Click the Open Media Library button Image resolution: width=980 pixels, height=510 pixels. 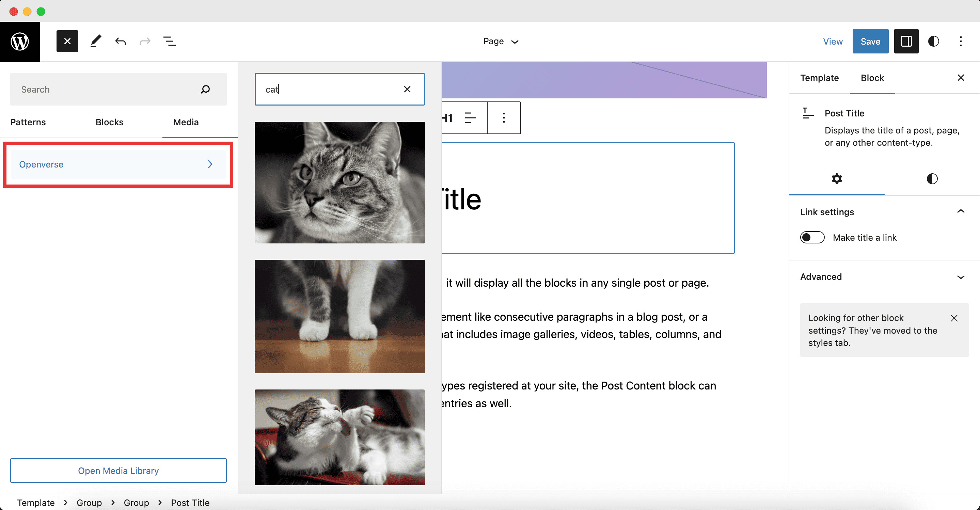pyautogui.click(x=118, y=471)
